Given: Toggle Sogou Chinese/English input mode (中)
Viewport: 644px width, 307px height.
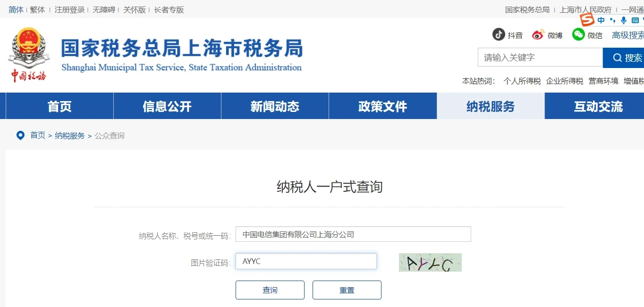Looking at the screenshot, I should pyautogui.click(x=601, y=20).
